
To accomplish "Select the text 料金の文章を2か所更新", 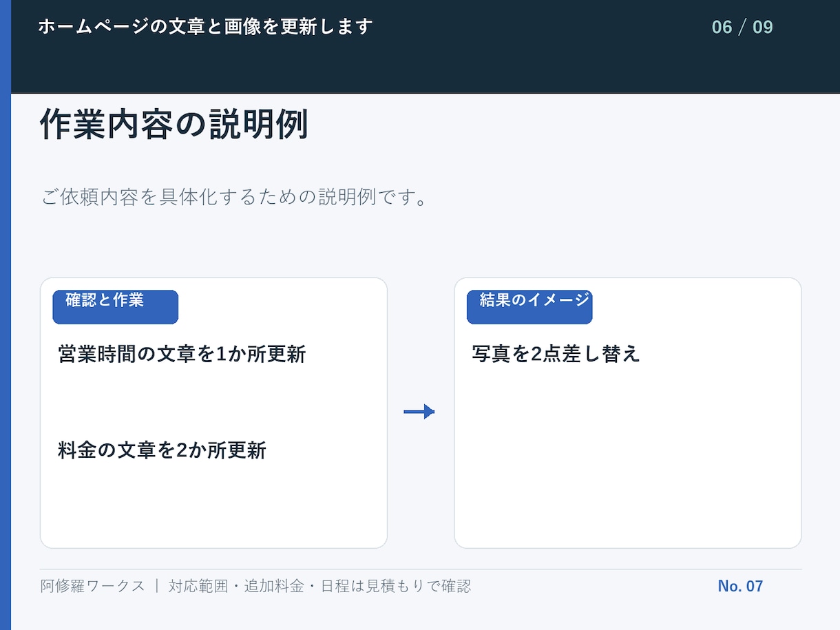I will tap(162, 451).
